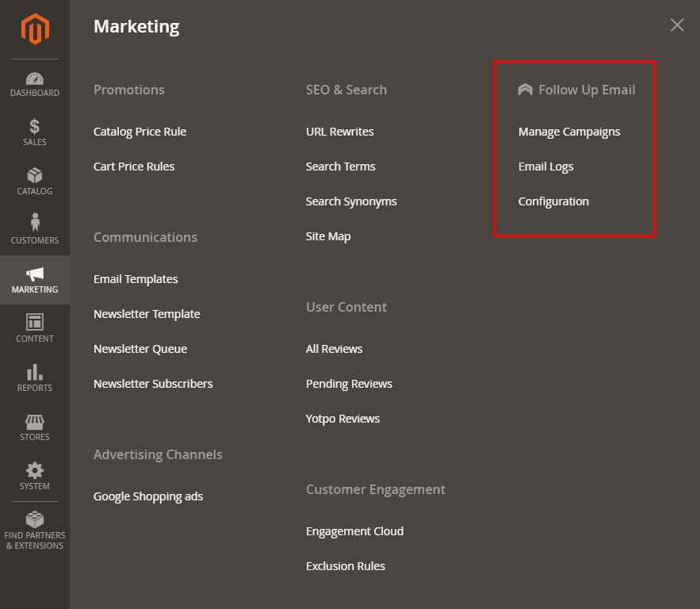Open the Content layout icon

coord(35,323)
